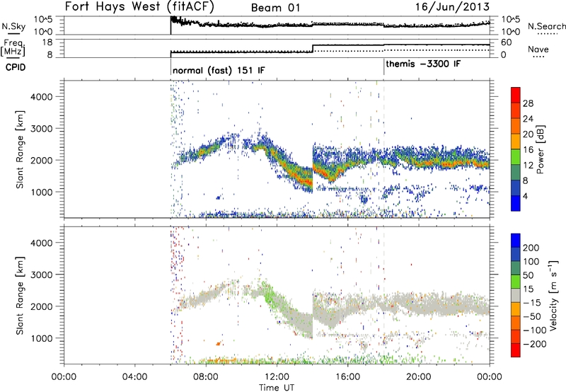Viewport: 566px width, 392px height.
Task: Click the power colorbar value "16"
Action: pyautogui.click(x=528, y=150)
